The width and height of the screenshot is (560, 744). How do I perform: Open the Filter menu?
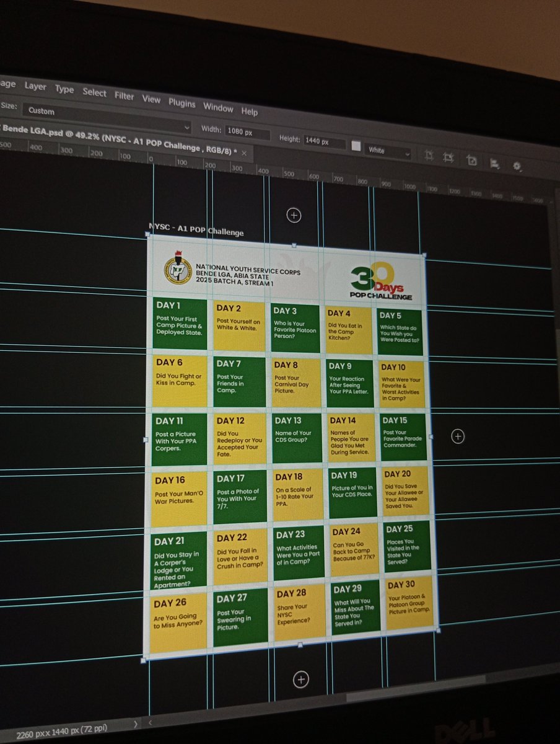(124, 95)
